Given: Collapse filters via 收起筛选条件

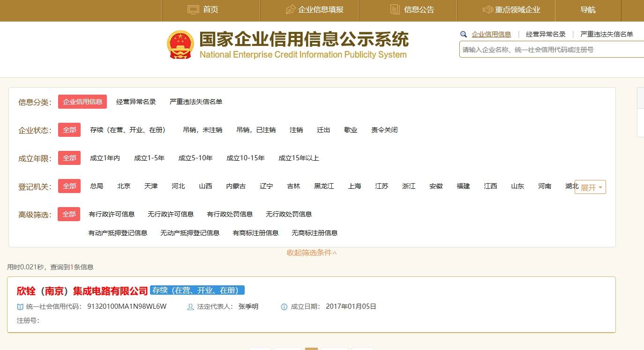Looking at the screenshot, I should [312, 253].
